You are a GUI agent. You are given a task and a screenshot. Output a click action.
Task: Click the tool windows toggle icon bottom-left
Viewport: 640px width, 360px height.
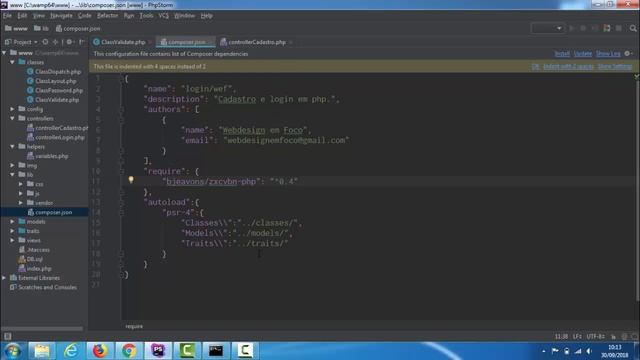(7, 336)
